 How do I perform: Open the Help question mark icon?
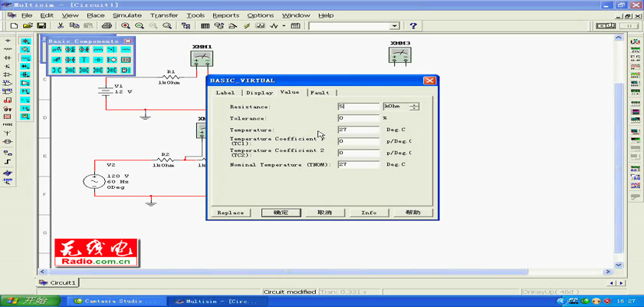pyautogui.click(x=413, y=25)
